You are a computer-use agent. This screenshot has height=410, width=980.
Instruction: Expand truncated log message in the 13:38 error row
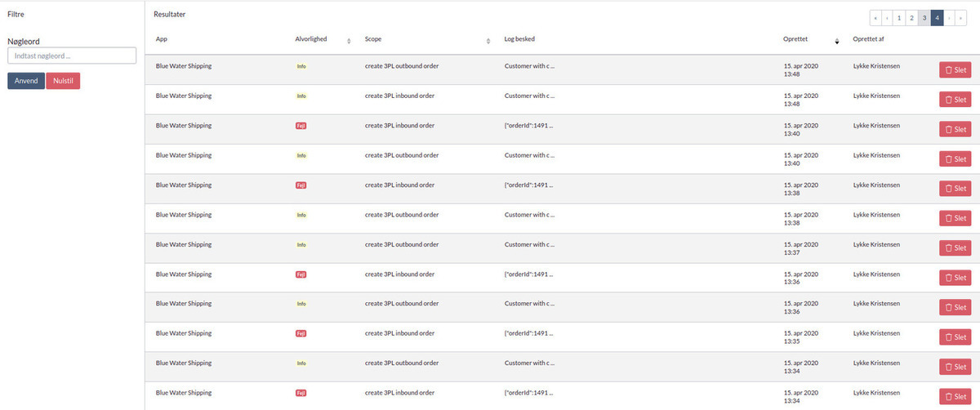(x=529, y=185)
